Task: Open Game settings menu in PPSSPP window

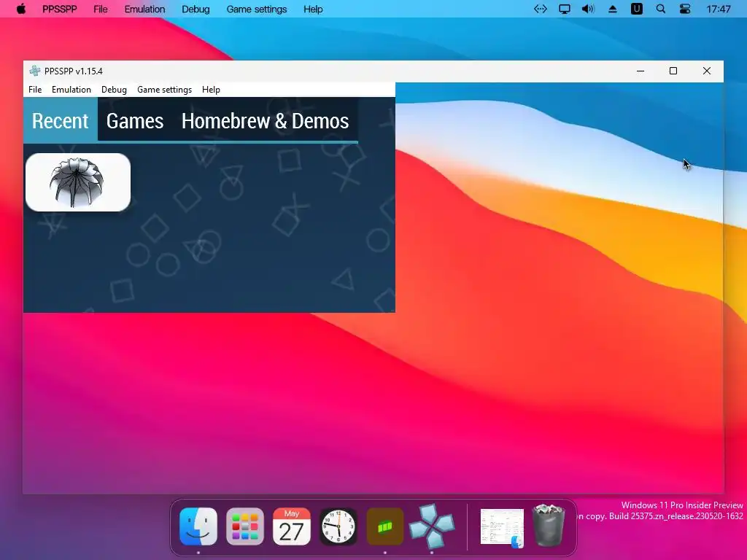Action: pos(164,90)
